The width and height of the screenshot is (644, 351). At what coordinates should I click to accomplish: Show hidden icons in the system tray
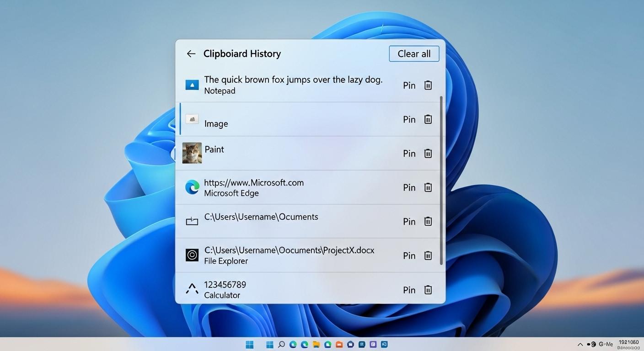tap(580, 344)
